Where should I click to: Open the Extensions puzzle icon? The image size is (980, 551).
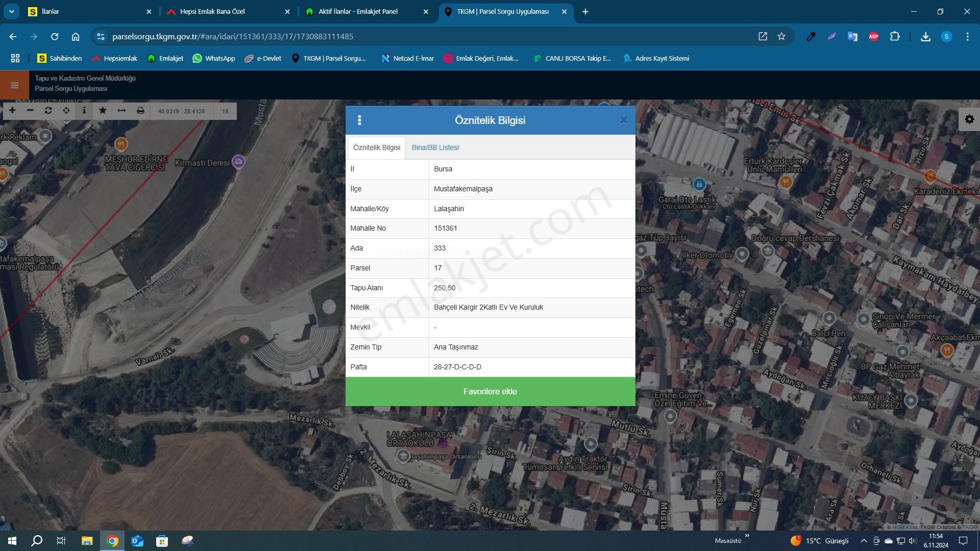[x=894, y=36]
